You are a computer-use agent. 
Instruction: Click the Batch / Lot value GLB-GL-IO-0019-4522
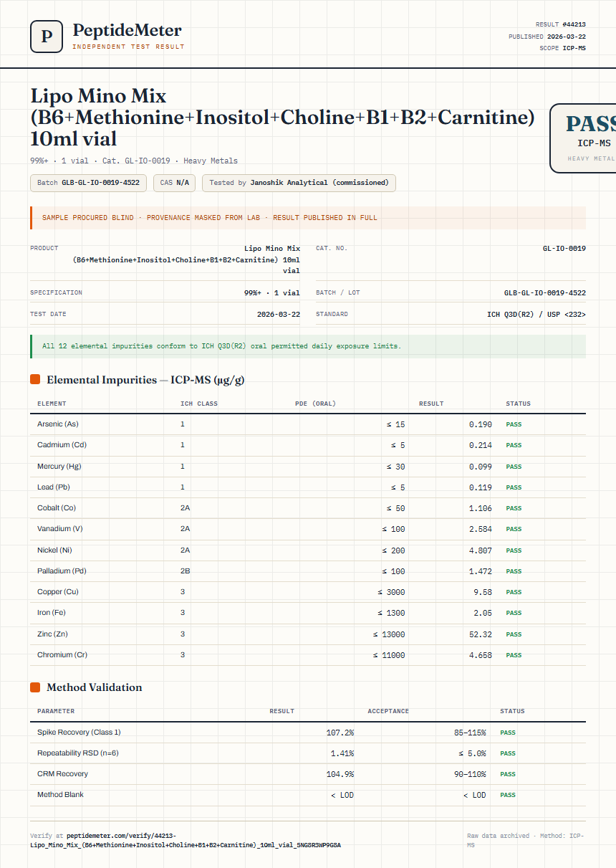point(545,293)
